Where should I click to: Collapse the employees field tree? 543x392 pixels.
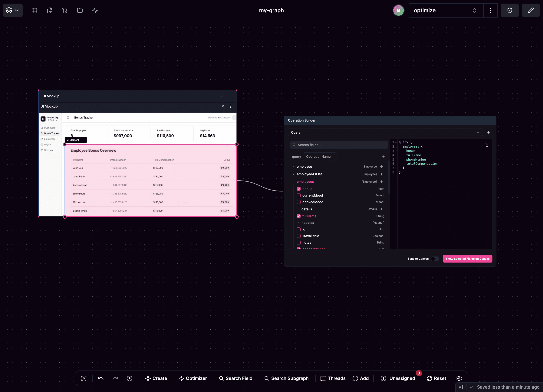293,182
